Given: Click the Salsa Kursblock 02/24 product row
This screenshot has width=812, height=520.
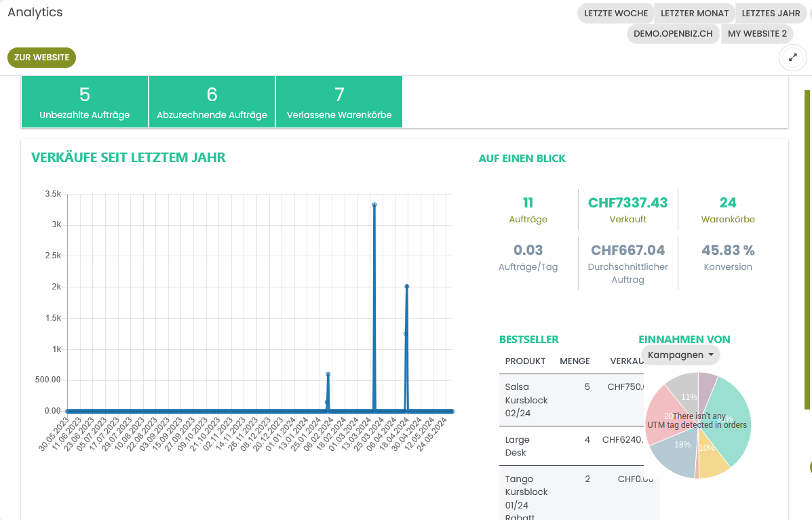Looking at the screenshot, I should point(570,400).
